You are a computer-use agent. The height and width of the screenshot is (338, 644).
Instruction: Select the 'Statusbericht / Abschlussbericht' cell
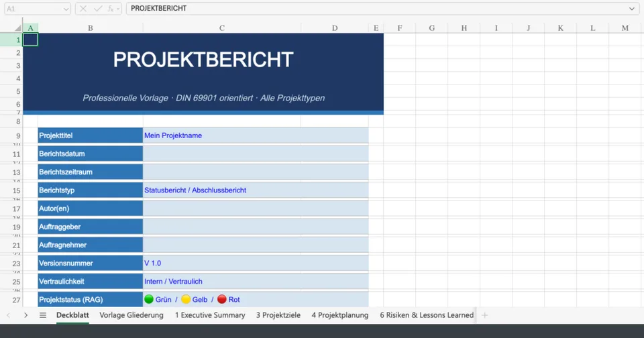point(256,190)
